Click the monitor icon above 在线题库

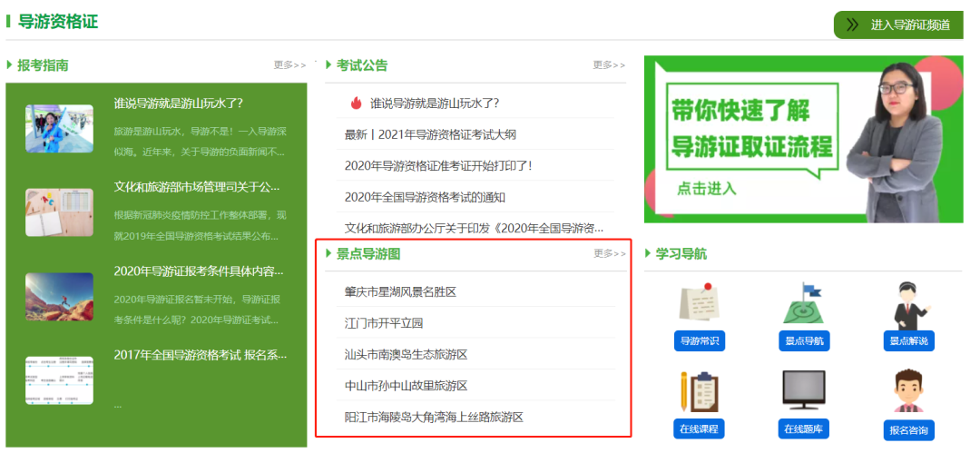click(804, 389)
